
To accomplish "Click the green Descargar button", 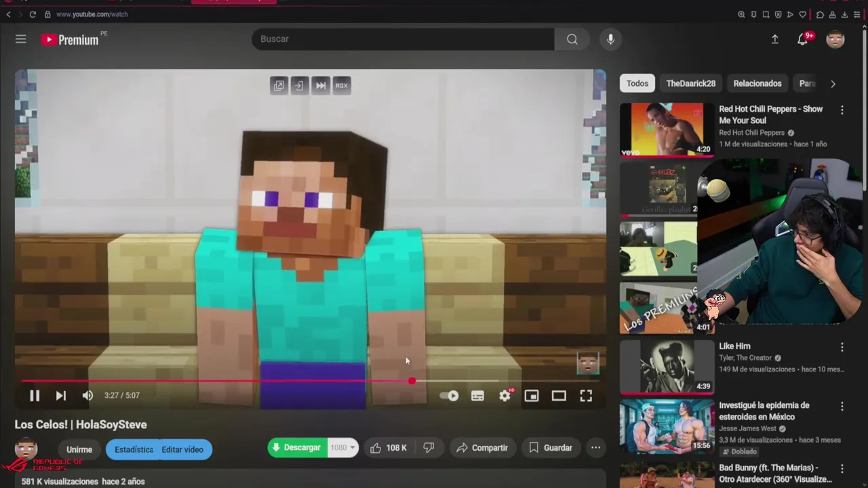I will point(297,448).
